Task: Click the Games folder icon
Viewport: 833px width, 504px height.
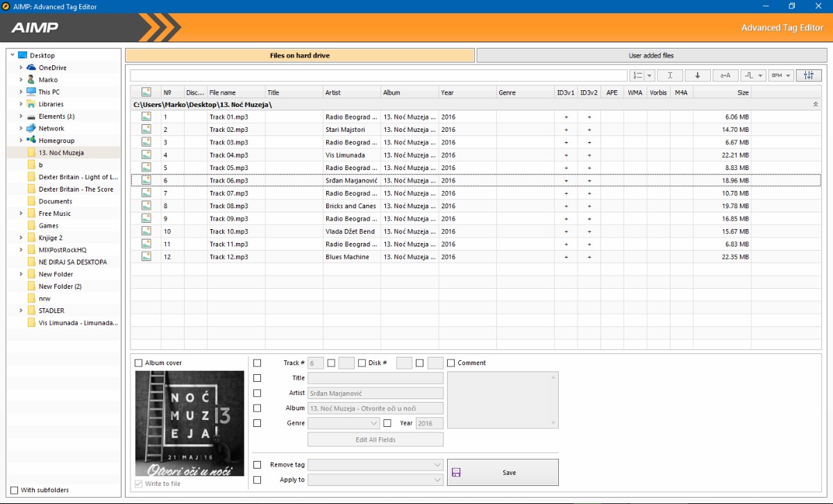Action: point(31,225)
